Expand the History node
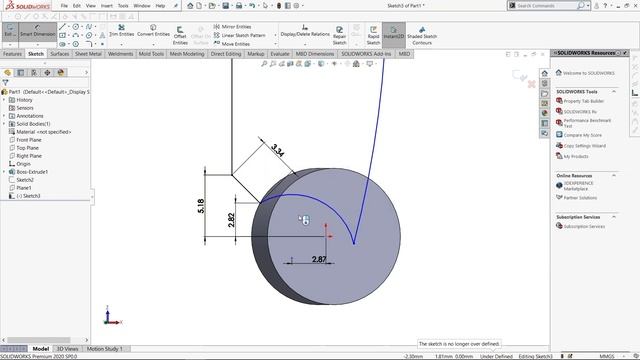Screen dimensions: 640x360 pyautogui.click(x=4, y=100)
